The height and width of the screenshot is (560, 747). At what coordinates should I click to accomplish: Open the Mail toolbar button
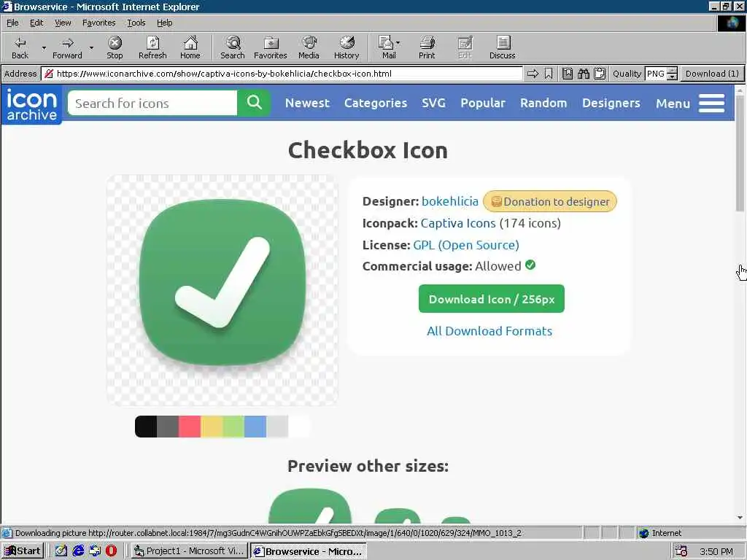(x=389, y=47)
